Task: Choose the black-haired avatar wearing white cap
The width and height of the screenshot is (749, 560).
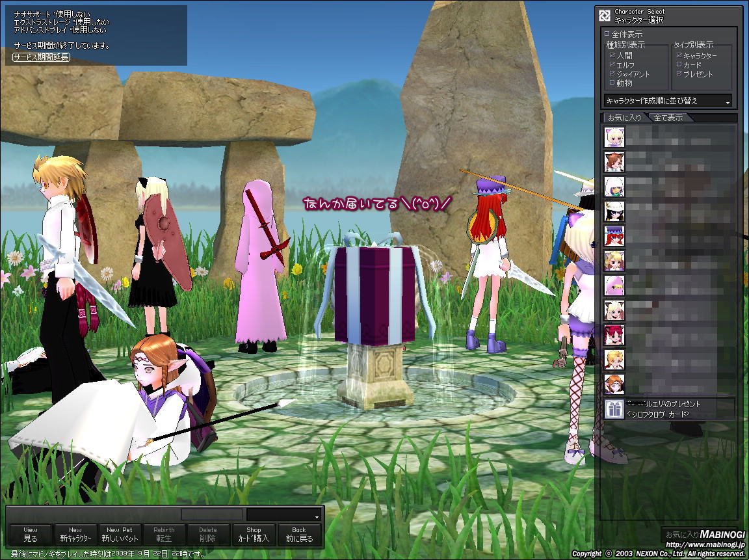Action: (614, 211)
